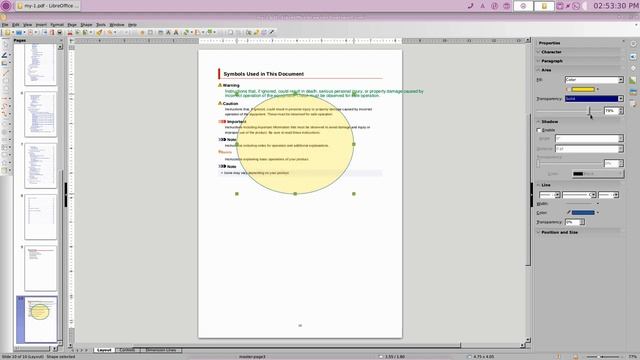This screenshot has height=360, width=640.
Task: Open the line style dropdown
Action: click(579, 195)
